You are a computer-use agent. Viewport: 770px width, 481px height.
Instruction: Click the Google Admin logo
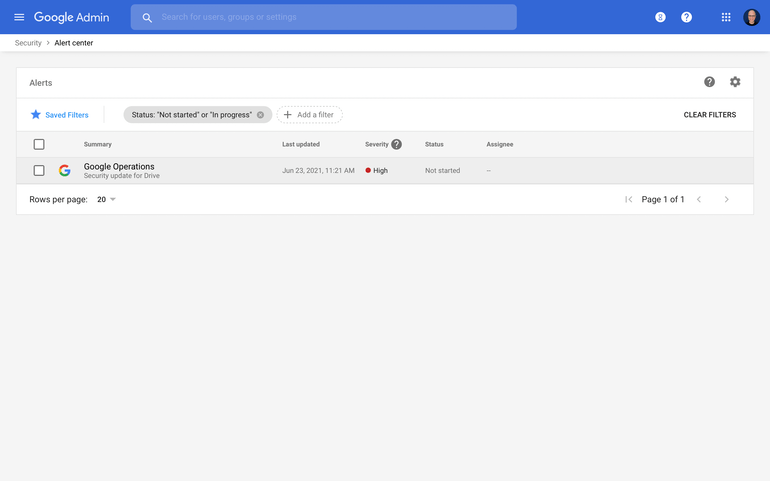pyautogui.click(x=72, y=17)
